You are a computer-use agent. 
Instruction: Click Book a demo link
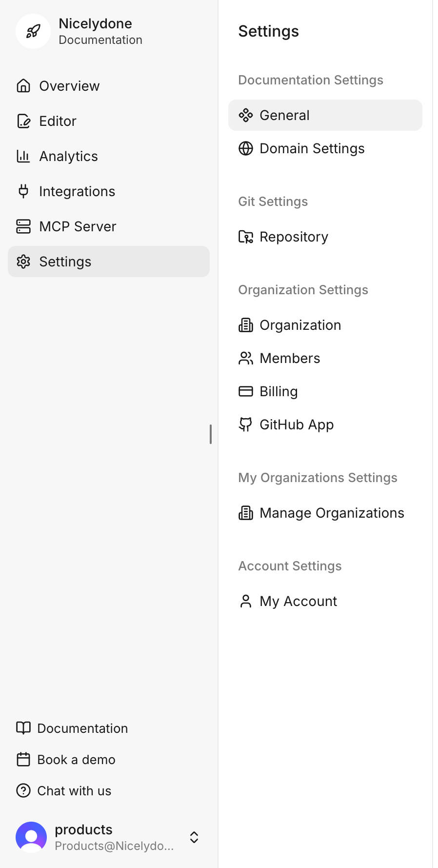(76, 760)
